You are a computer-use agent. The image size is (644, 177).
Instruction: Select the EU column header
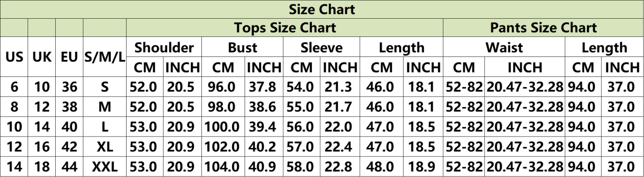click(69, 57)
